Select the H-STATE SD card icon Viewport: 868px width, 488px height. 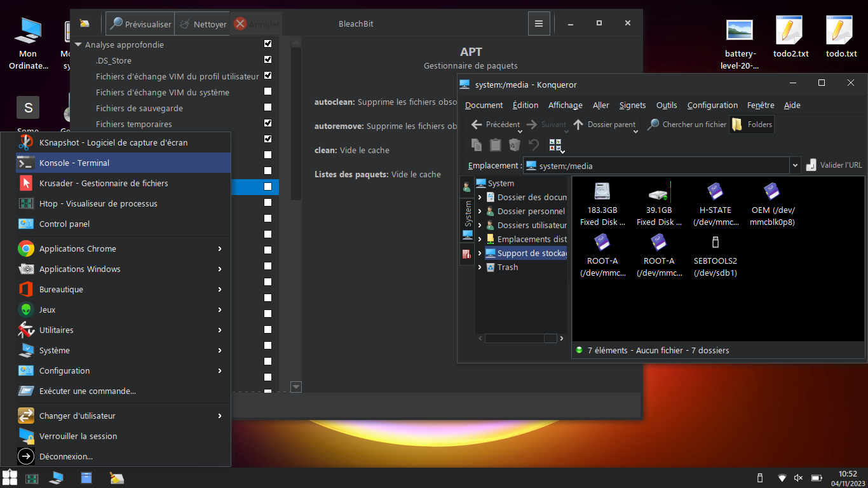715,191
